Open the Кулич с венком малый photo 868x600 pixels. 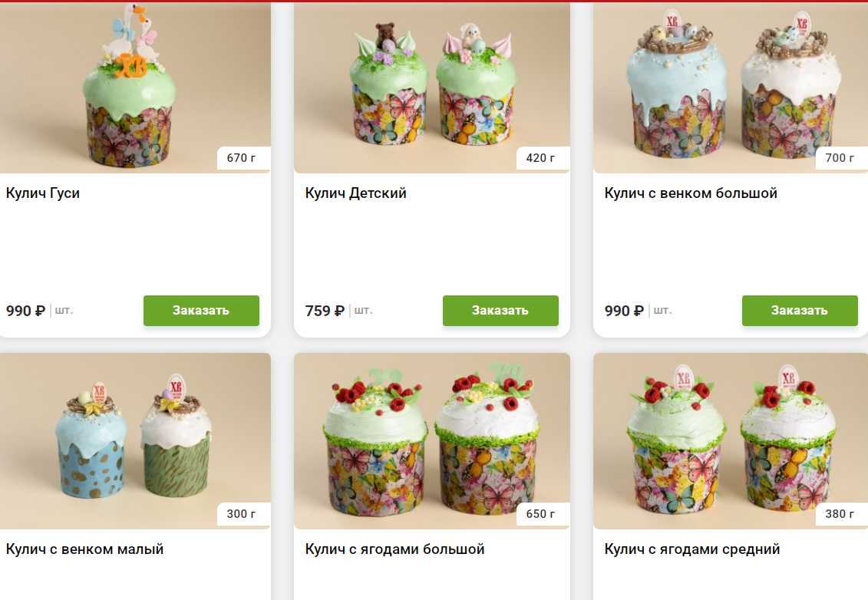tap(135, 441)
